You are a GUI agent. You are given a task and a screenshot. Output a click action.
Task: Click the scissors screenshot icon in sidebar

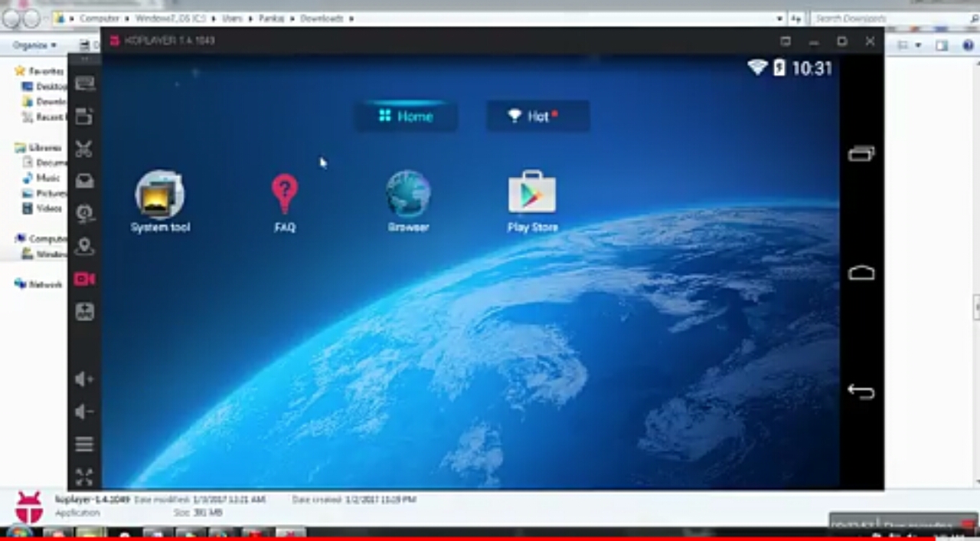click(84, 149)
